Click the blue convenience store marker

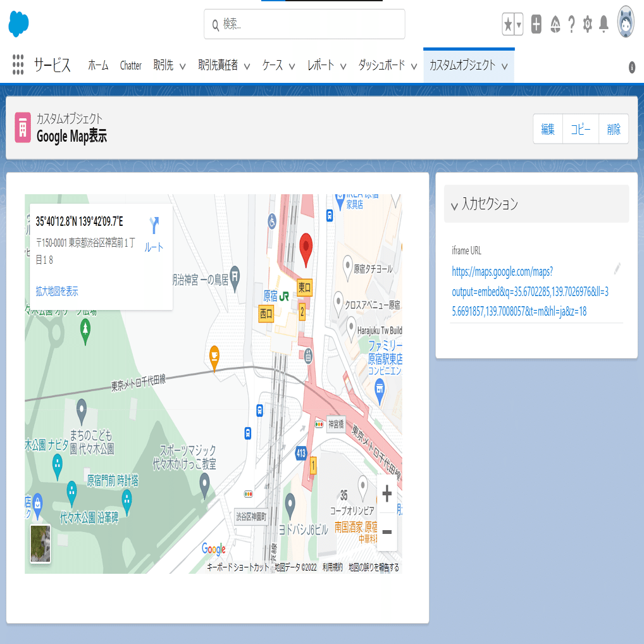(x=380, y=391)
